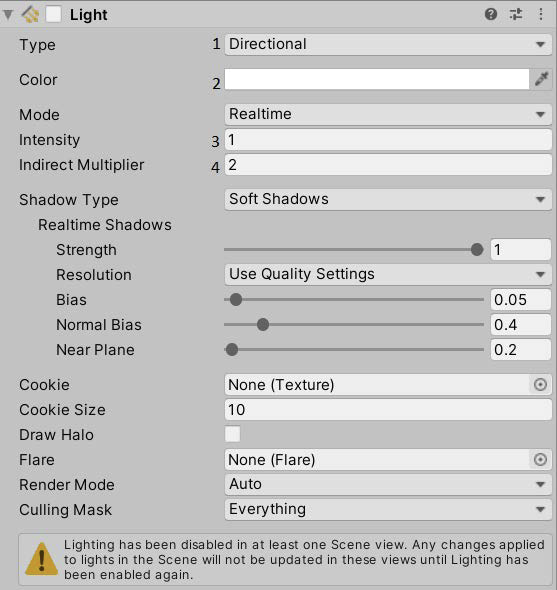557x590 pixels.
Task: Click the Light component icon in header
Action: pyautogui.click(x=30, y=15)
